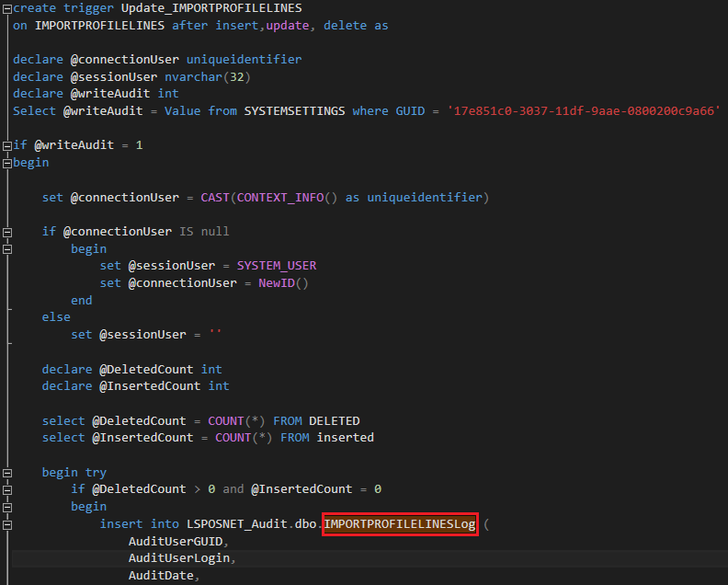Viewport: 728px width, 585px height.
Task: Collapse the 'if @connectionUser IS null' fold marker
Action: coord(7,232)
